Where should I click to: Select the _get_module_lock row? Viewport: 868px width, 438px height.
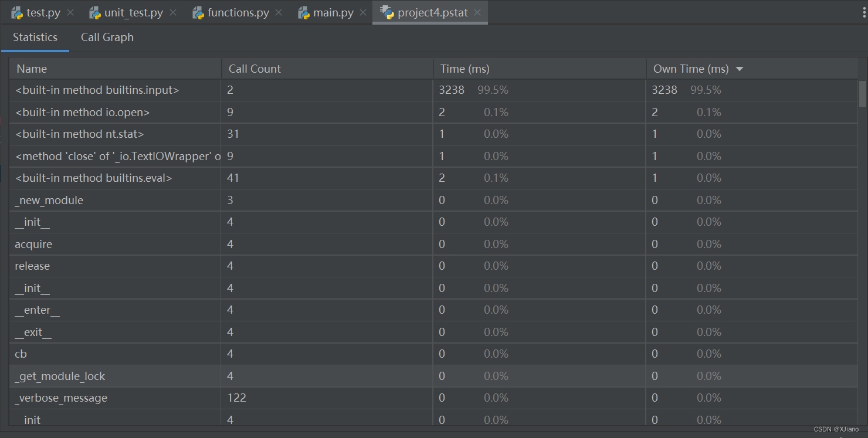(x=433, y=376)
